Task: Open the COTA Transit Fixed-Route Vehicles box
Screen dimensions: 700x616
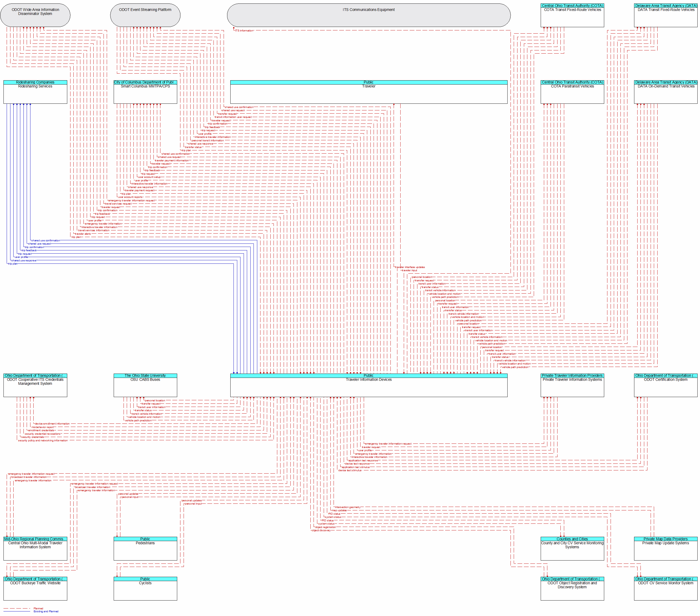Action: tap(572, 15)
